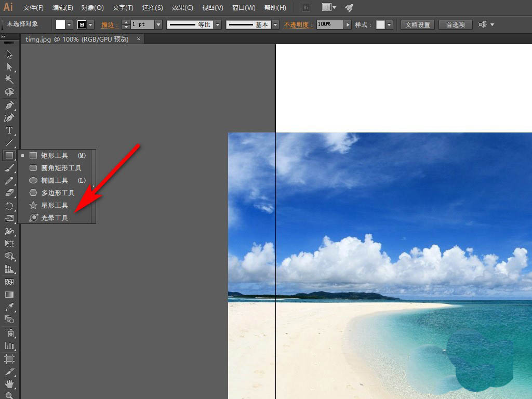The width and height of the screenshot is (532, 399).
Task: Open the stroke weight dropdown
Action: 158,24
